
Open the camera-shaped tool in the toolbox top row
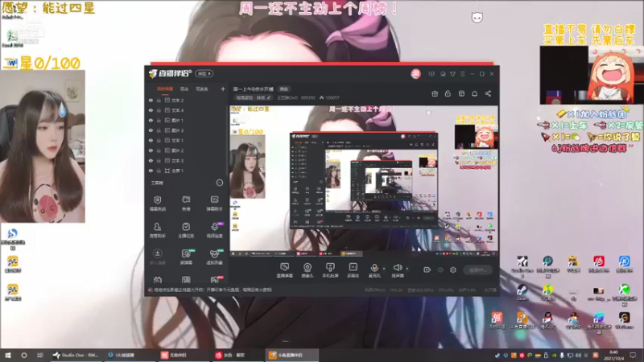186,203
